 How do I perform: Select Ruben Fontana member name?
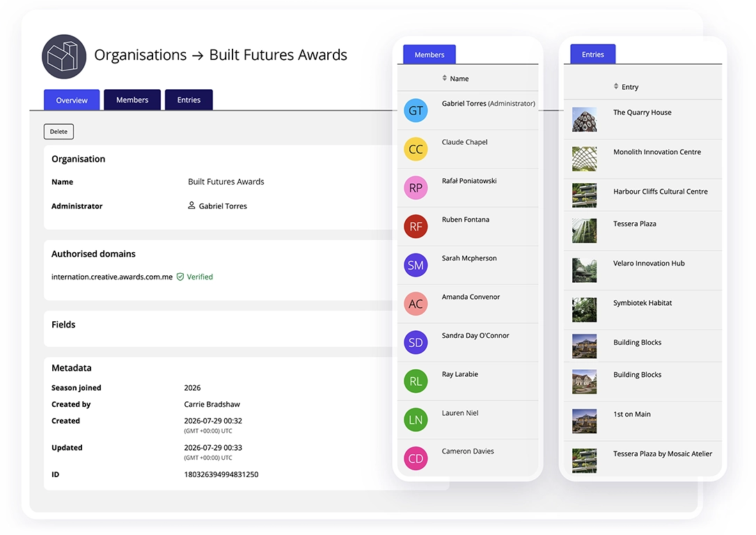pos(466,219)
